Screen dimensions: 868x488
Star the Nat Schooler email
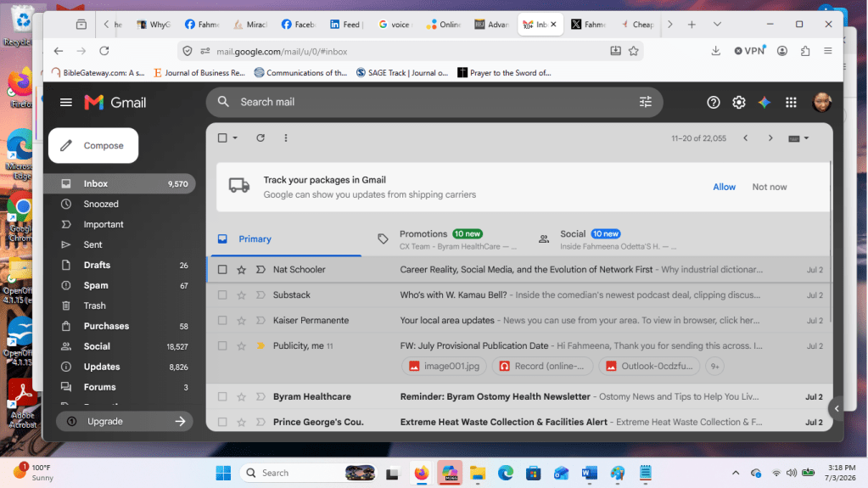(241, 270)
